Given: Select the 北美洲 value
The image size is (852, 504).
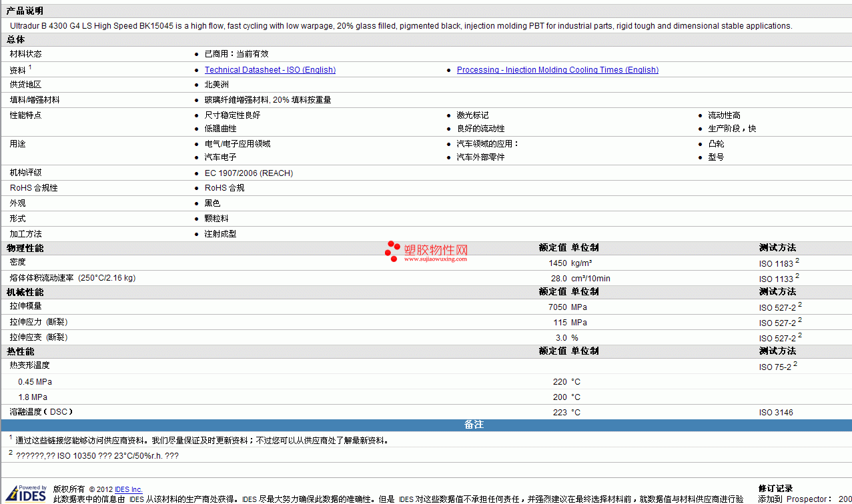Looking at the screenshot, I should (x=217, y=85).
